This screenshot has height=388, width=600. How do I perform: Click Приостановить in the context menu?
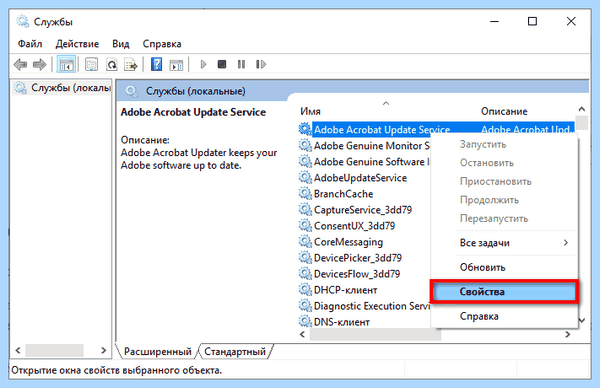click(x=504, y=181)
